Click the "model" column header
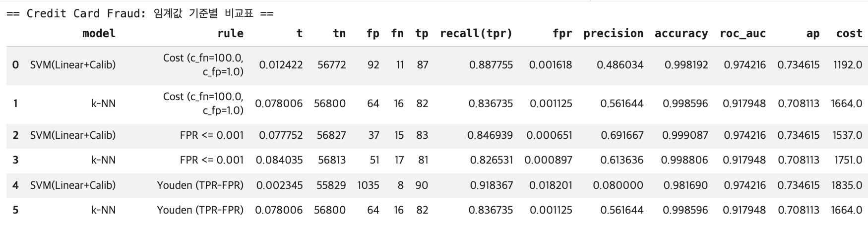This screenshot has width=868, height=225. tap(99, 34)
